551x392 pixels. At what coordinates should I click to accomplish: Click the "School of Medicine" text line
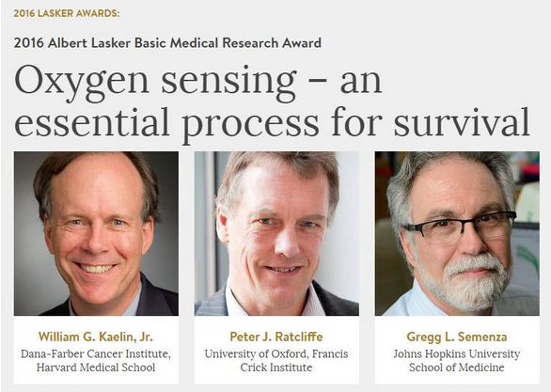457,368
